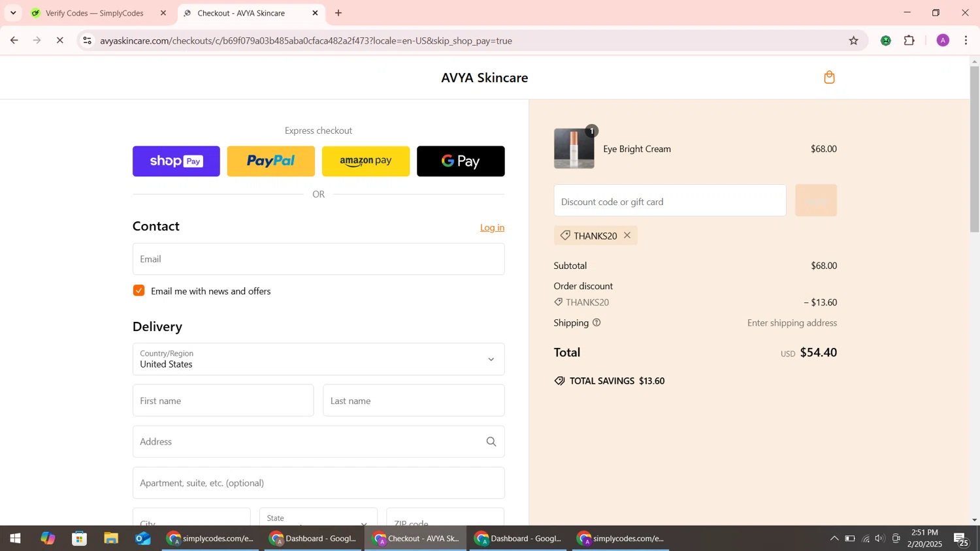Open Microsoft Store from the taskbar
The height and width of the screenshot is (551, 980).
tap(80, 539)
